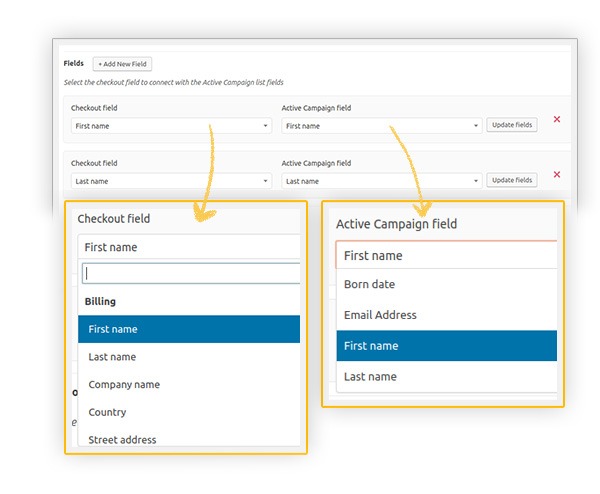Click the search box in the Checkout field list
This screenshot has width=600, height=494.
click(x=191, y=273)
